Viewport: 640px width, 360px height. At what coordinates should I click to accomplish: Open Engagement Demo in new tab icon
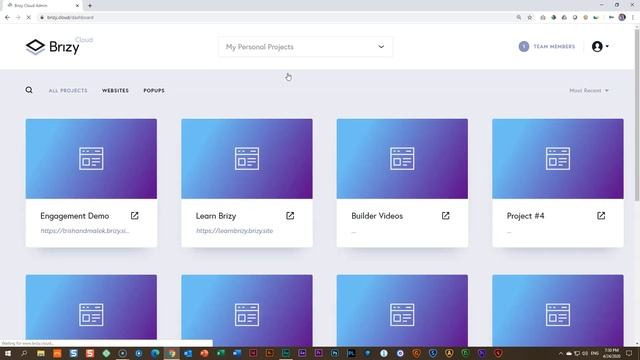click(135, 216)
